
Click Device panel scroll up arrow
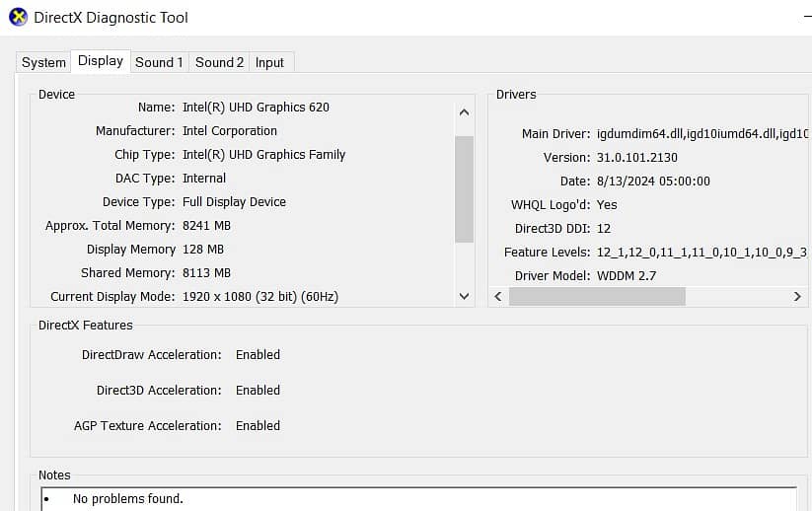coord(465,112)
